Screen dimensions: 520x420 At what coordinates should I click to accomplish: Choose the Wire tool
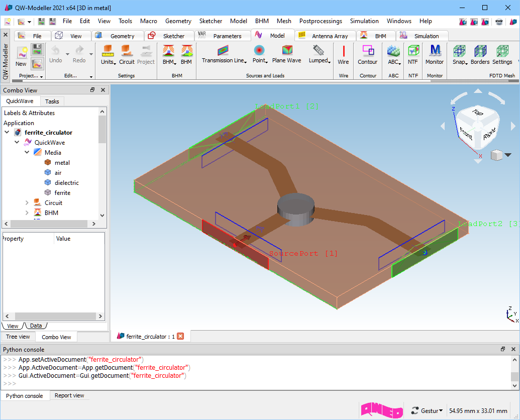(x=343, y=55)
